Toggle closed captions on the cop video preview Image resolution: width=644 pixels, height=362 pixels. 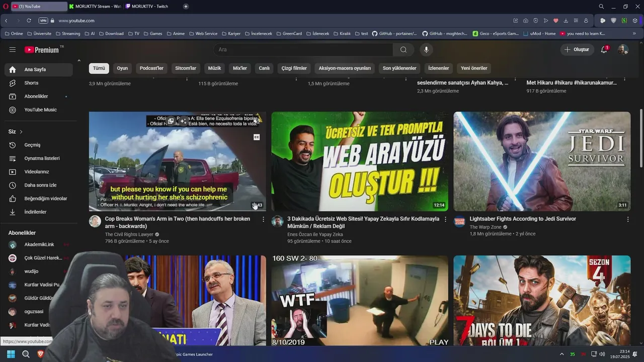(x=257, y=137)
